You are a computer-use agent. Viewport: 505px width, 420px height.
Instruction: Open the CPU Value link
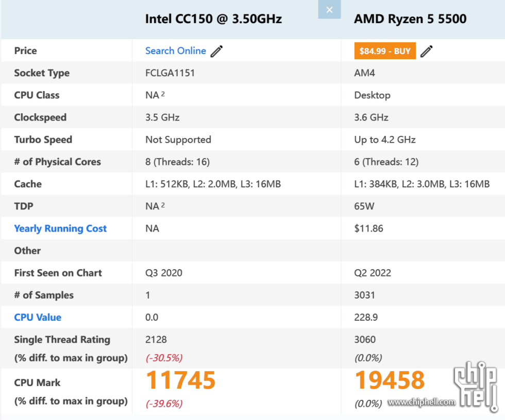pos(38,318)
